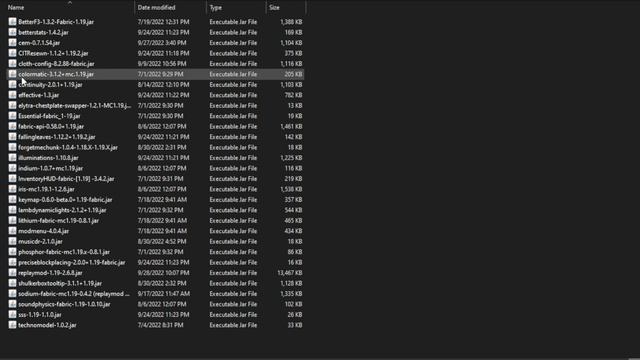Sort files by the Name column header
Screen dimensions: 640x360
[x=16, y=7]
